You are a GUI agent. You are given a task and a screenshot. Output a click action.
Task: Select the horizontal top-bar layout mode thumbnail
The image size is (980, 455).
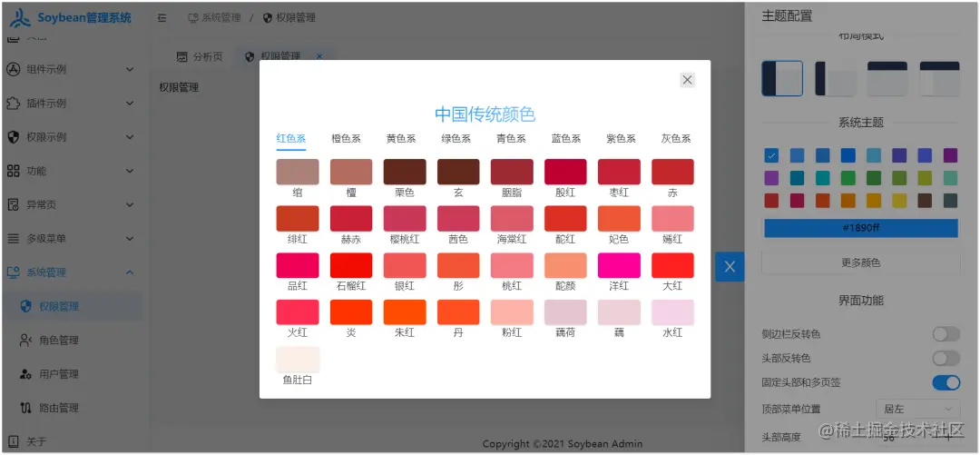tap(887, 78)
